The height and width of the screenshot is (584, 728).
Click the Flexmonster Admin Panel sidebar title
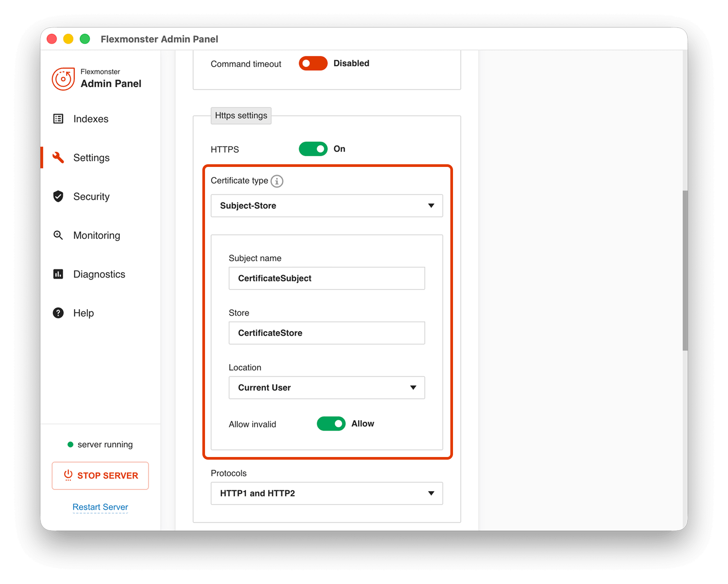point(111,79)
